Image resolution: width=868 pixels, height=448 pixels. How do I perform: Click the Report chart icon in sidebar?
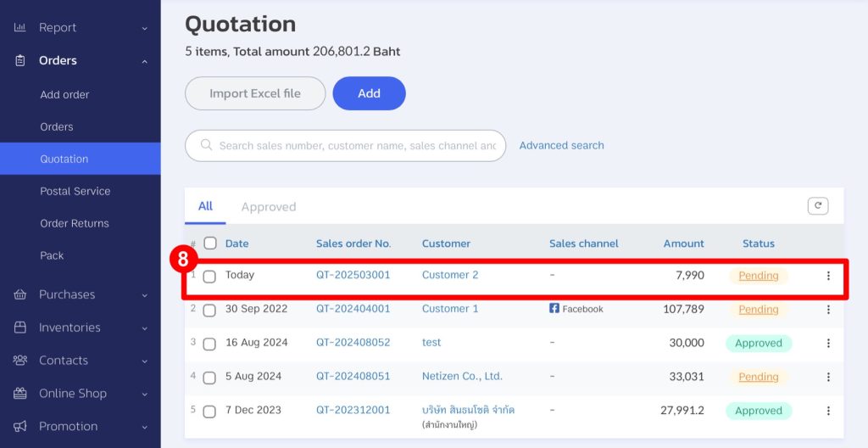coord(20,27)
